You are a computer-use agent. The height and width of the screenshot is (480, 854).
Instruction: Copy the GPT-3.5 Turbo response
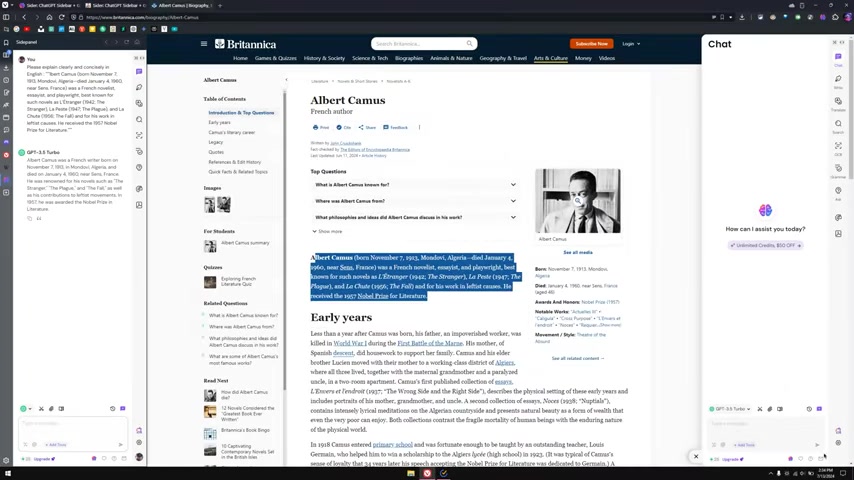tap(29, 218)
